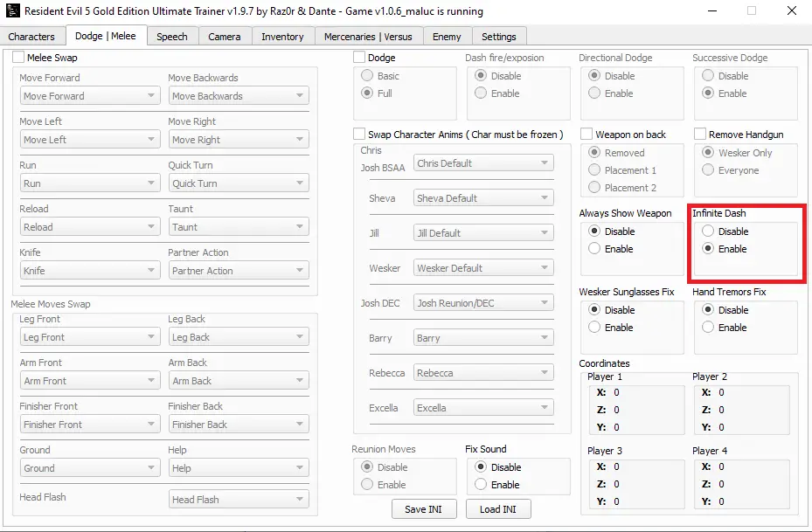Select Enable under Reunion Moves
Image resolution: width=812 pixels, height=532 pixels.
pyautogui.click(x=367, y=484)
